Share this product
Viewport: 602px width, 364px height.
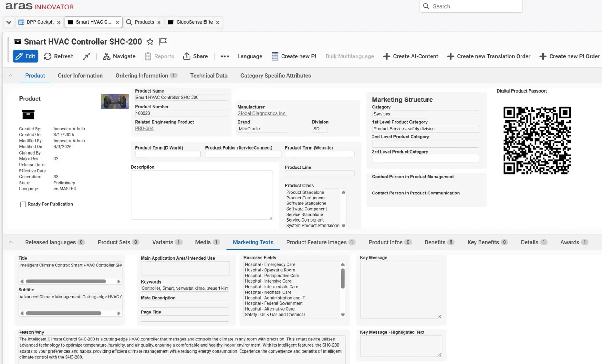[x=195, y=56]
